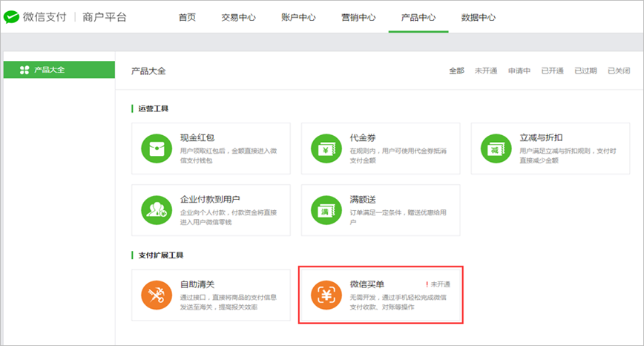
Task: Click the 满额送 coupon icon
Action: pos(326,210)
